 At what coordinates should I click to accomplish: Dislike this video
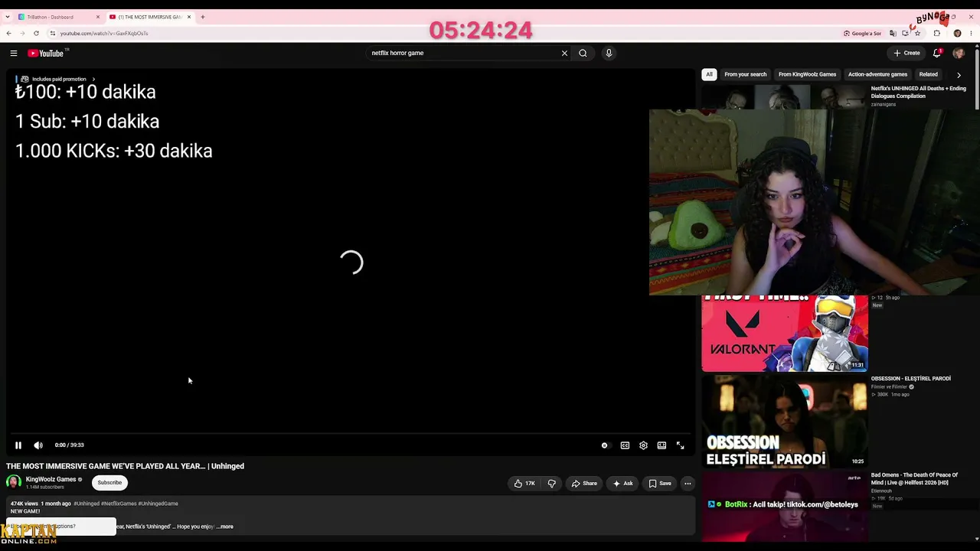pos(551,483)
